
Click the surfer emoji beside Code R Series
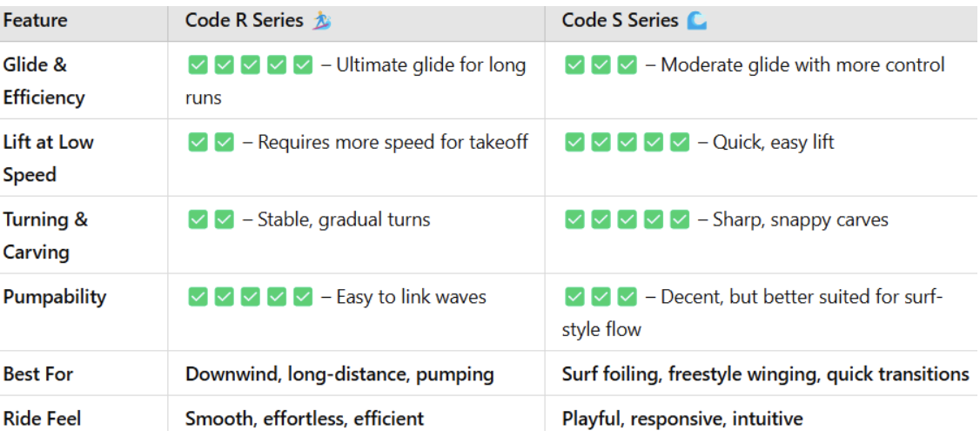322,21
